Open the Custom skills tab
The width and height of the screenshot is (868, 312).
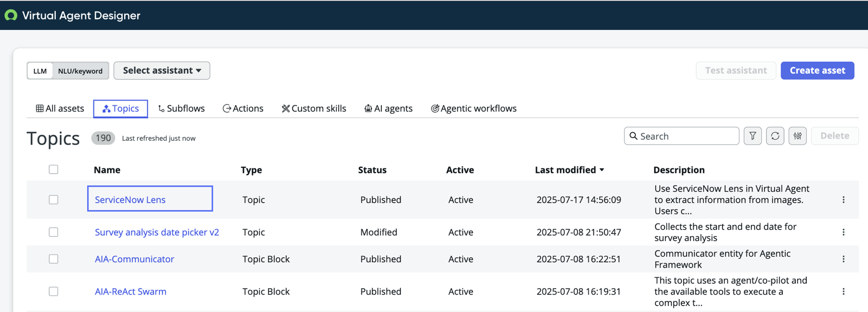point(314,108)
